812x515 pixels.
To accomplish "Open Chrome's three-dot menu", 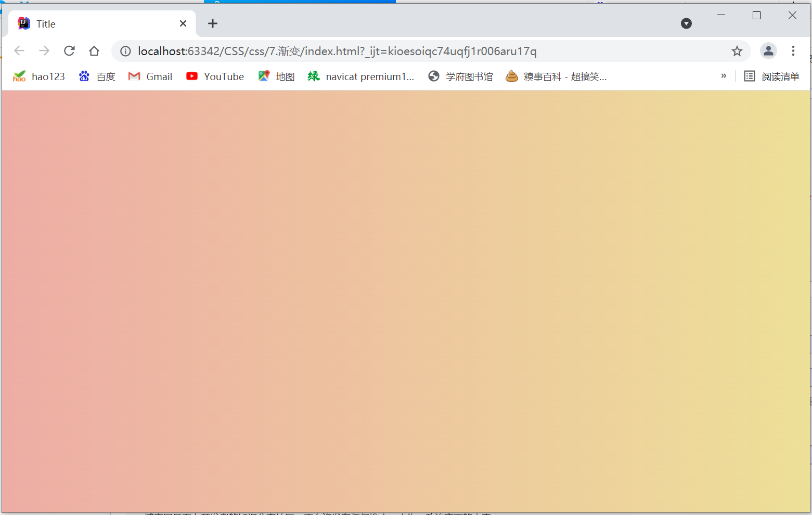I will [x=793, y=50].
